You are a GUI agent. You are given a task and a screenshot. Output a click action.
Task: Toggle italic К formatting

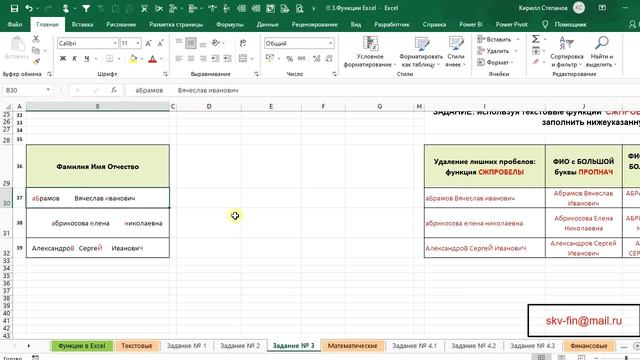[x=75, y=59]
